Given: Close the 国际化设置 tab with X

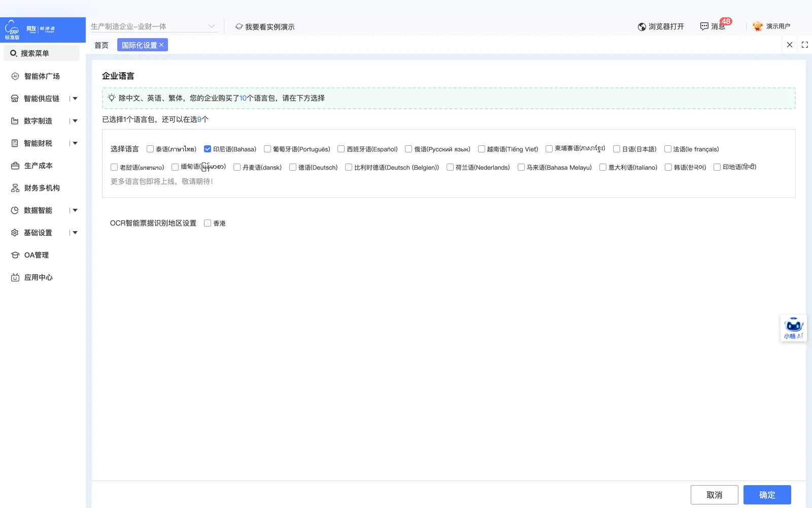Looking at the screenshot, I should [x=161, y=45].
